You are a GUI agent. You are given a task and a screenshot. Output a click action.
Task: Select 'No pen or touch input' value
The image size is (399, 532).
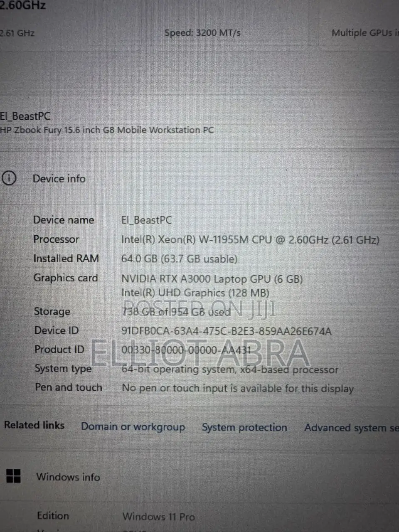[238, 388]
